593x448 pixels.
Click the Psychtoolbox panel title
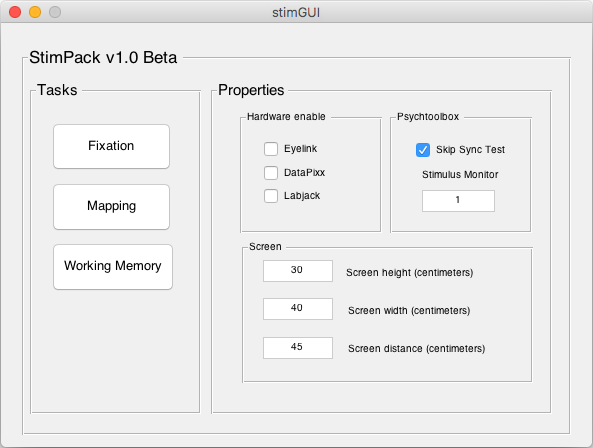(x=428, y=116)
